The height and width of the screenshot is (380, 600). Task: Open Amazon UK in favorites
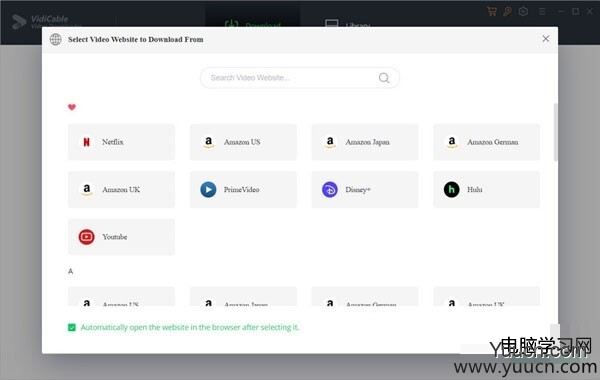pos(121,189)
